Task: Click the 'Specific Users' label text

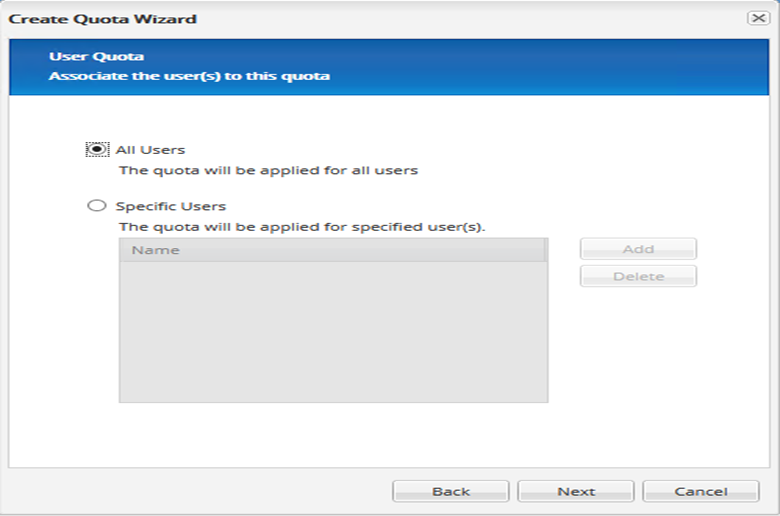Action: [170, 206]
